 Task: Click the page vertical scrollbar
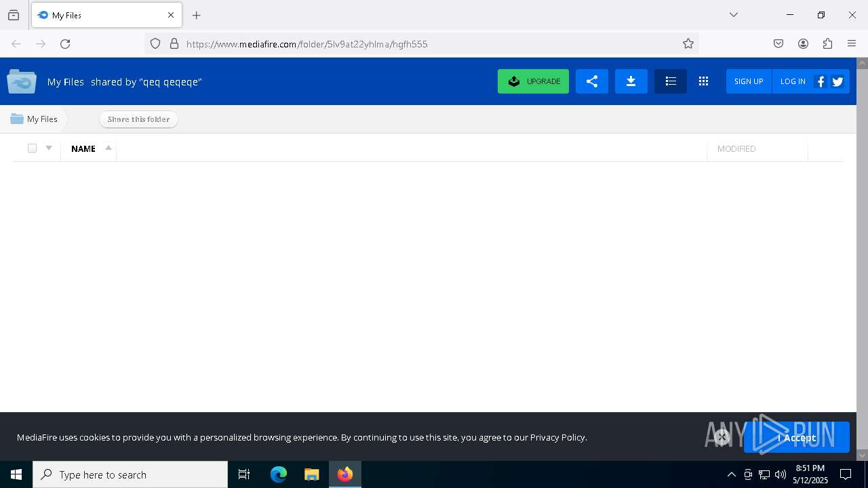tap(862, 258)
